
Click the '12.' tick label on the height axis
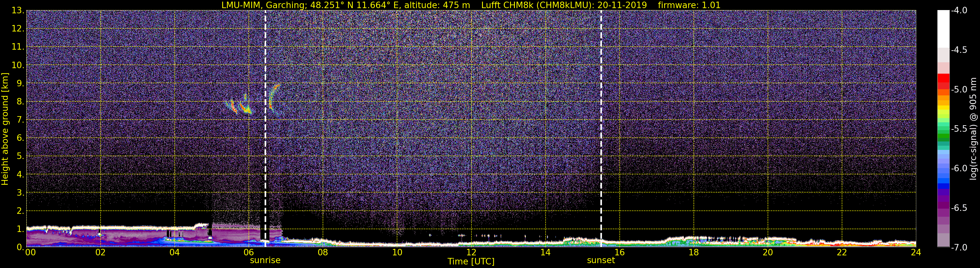pyautogui.click(x=18, y=29)
